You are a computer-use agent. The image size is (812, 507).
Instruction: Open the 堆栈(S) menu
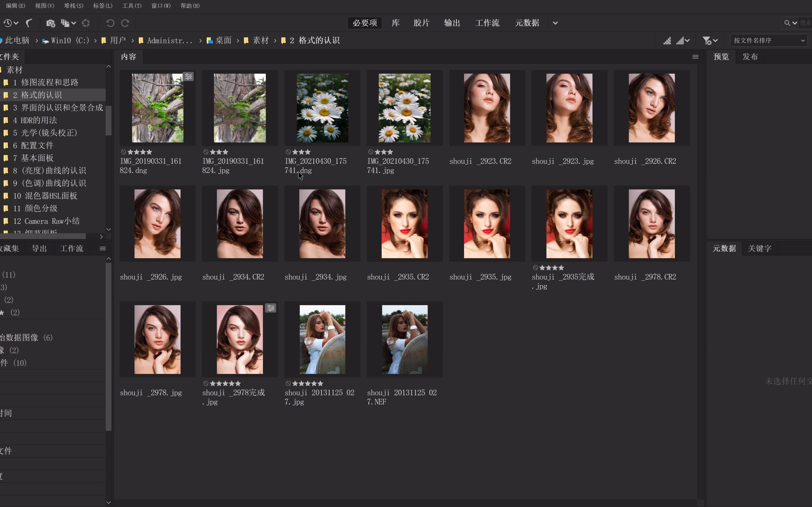pos(74,6)
